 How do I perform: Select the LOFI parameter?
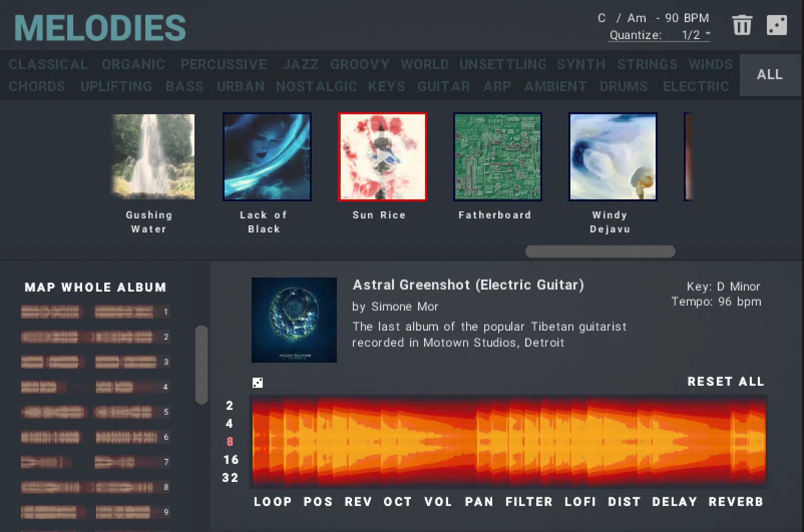(580, 501)
